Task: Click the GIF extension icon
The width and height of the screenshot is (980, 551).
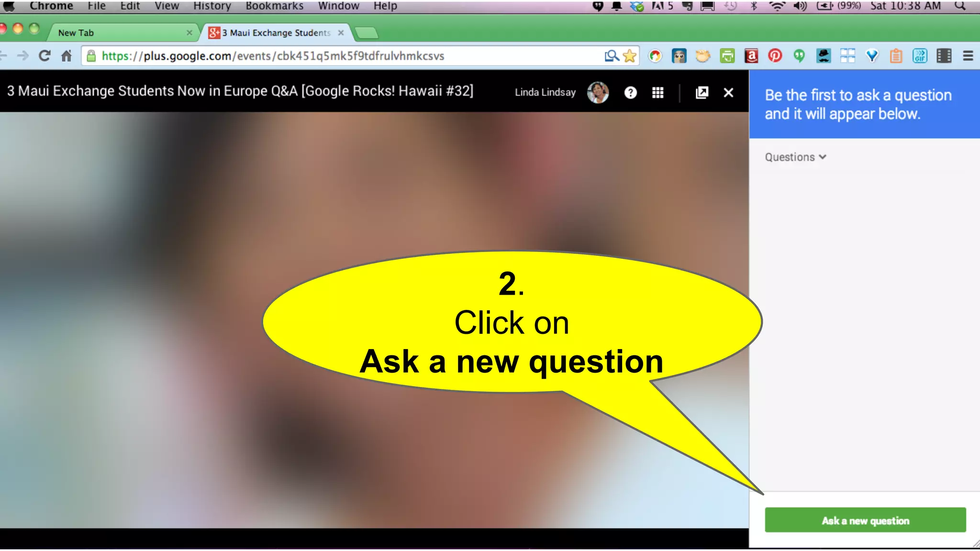Action: click(919, 56)
